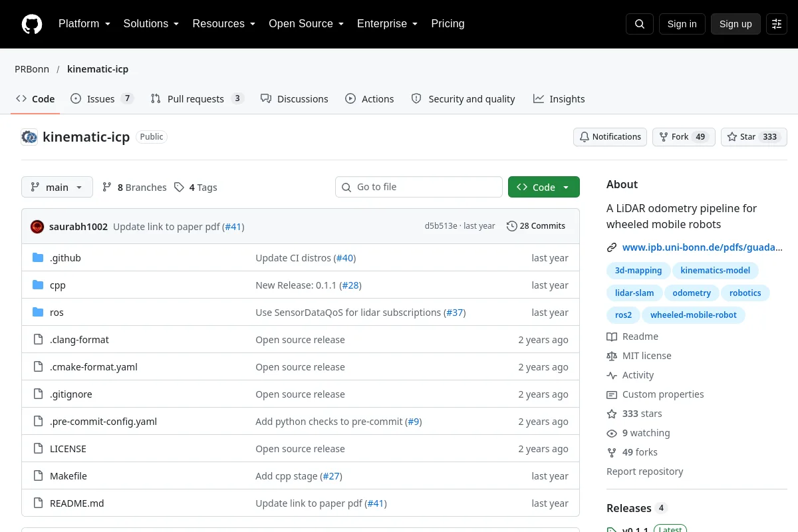Open the green Code dropdown

point(544,188)
